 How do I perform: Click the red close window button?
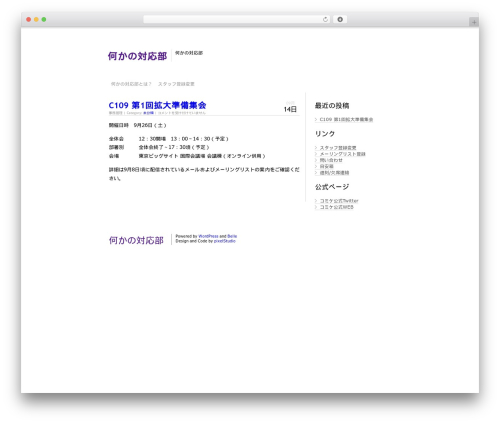29,20
